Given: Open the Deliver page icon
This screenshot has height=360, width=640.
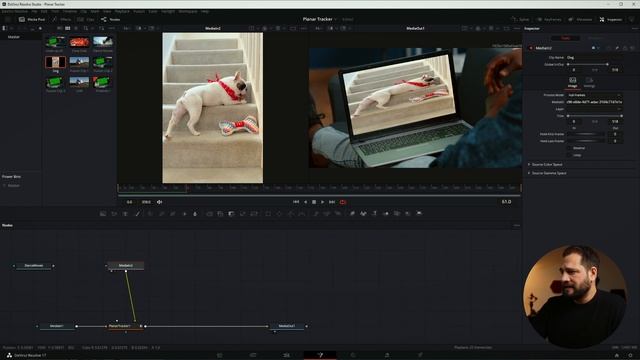Looking at the screenshot, I should [x=420, y=355].
